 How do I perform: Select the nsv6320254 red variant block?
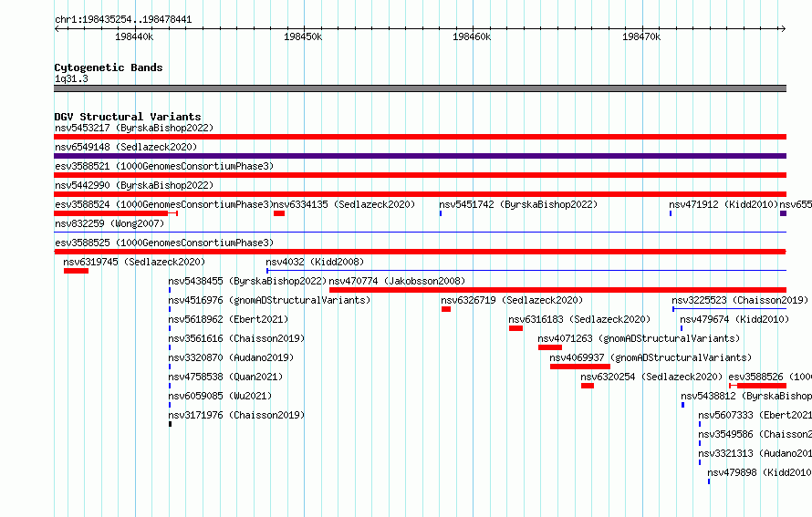[588, 386]
